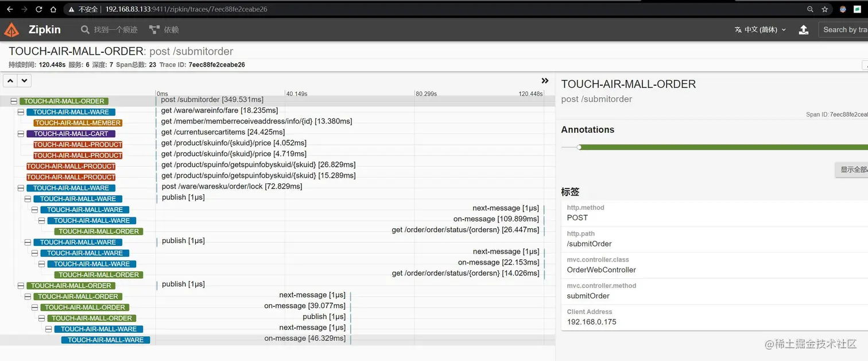The height and width of the screenshot is (361, 868).
Task: Click the address bar URL
Action: [x=186, y=9]
